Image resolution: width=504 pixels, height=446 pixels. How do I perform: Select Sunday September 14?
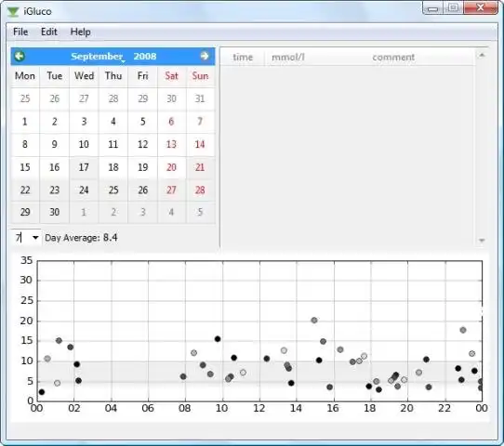pos(200,144)
